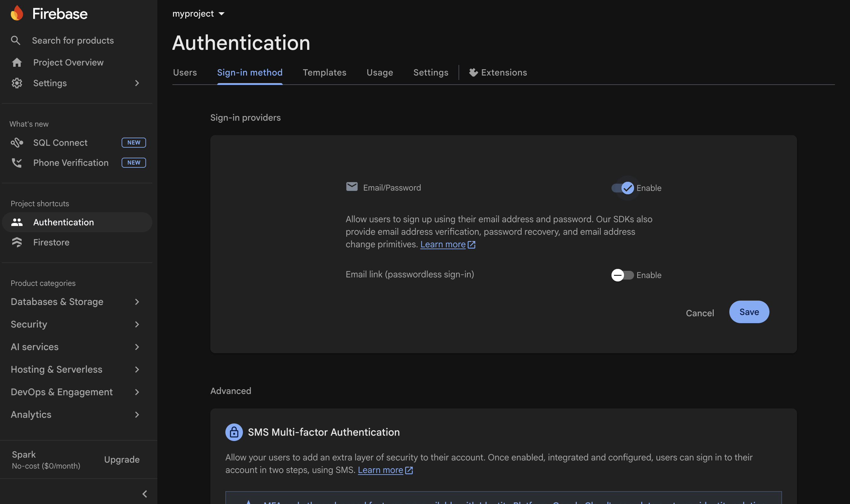850x504 pixels.
Task: Click the Phone Verification phone icon
Action: coord(16,163)
